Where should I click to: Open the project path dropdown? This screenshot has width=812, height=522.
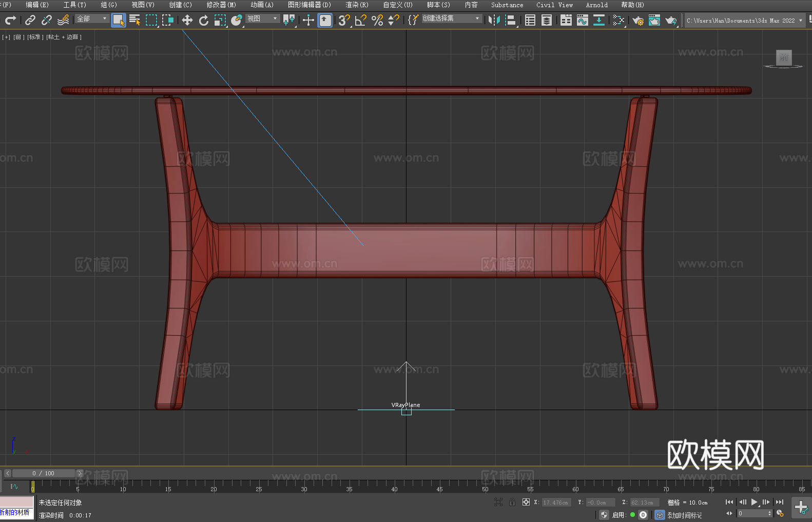tap(745, 21)
